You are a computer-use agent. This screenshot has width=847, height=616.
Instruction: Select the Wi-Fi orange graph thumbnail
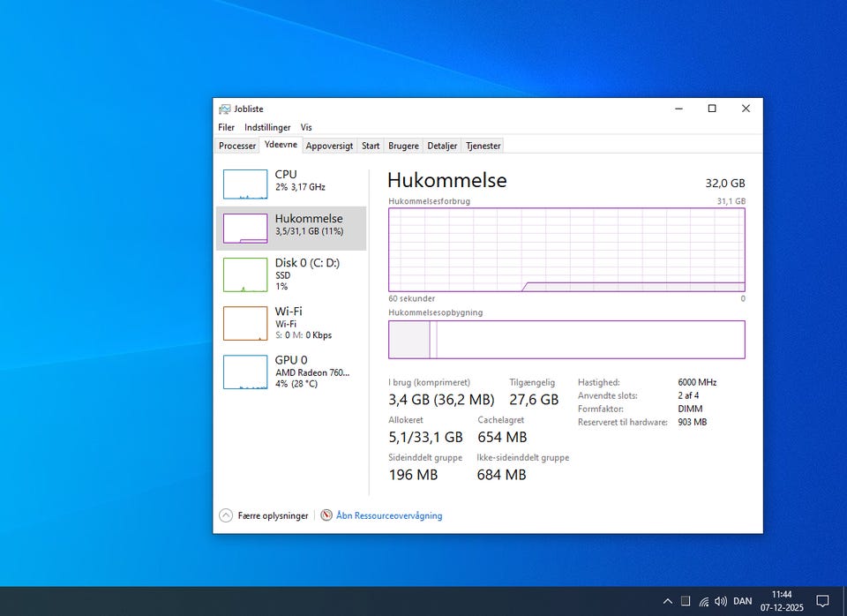245,323
